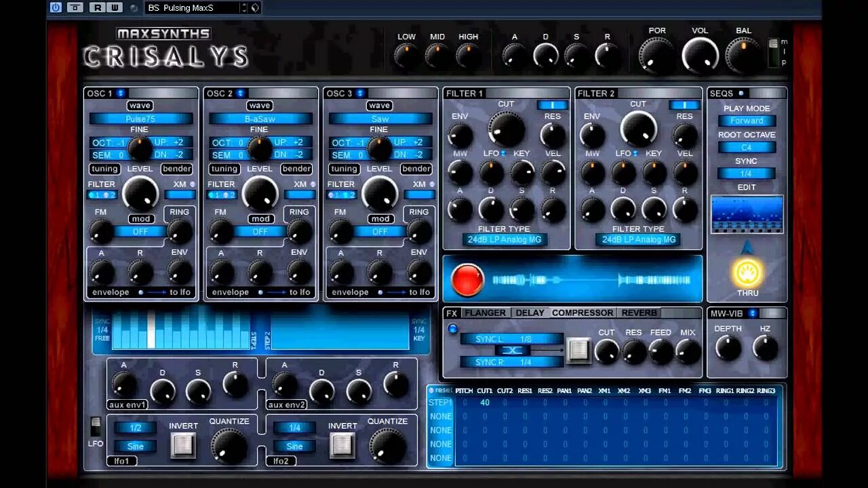Click the STEP 1 sequencer bar display
Image resolution: width=868 pixels, height=488 pixels.
pyautogui.click(x=181, y=331)
